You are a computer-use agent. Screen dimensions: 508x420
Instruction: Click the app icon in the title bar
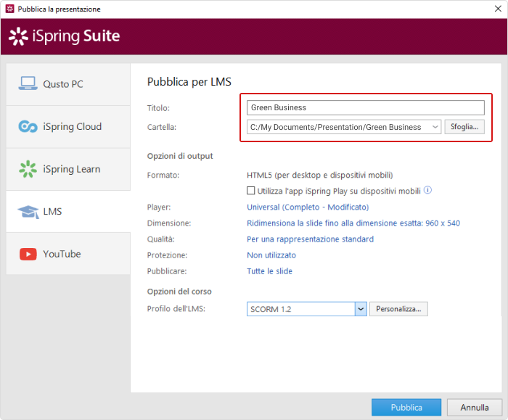pos(9,9)
